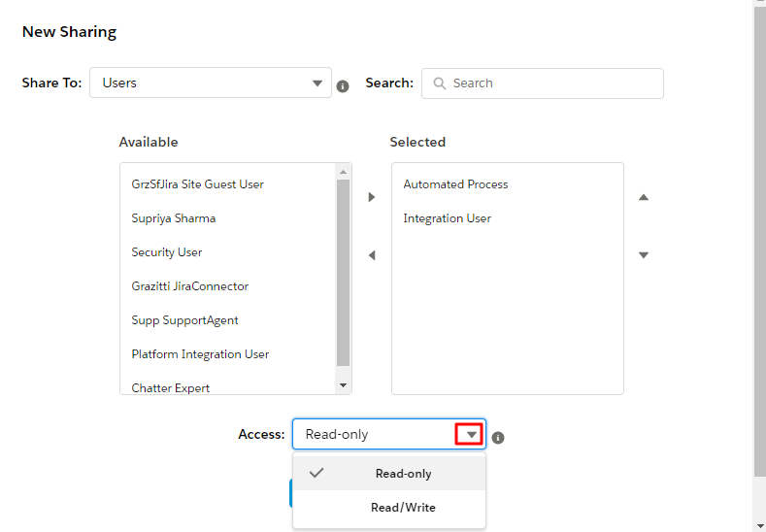
Task: Click the Available list scrollbar thumb
Action: [x=343, y=273]
